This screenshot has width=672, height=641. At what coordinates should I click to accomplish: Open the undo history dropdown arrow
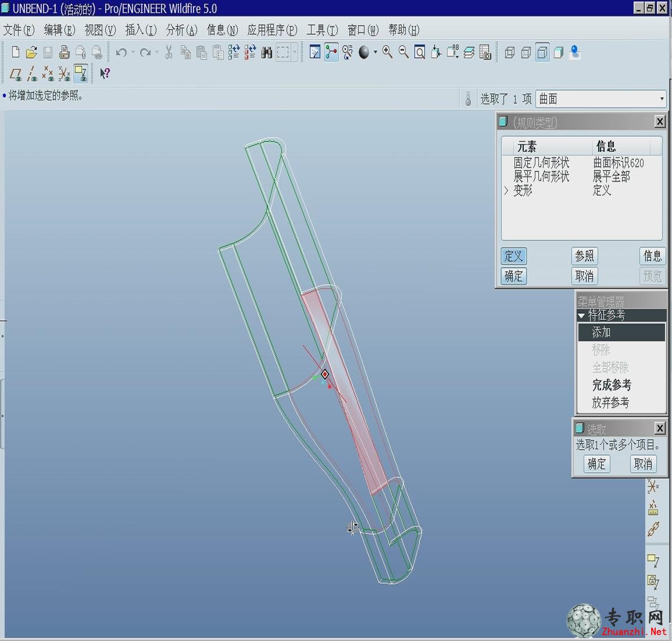[x=133, y=52]
